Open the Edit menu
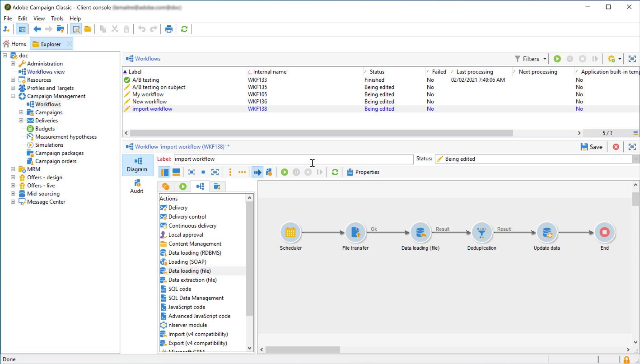640x364 pixels. pos(23,19)
